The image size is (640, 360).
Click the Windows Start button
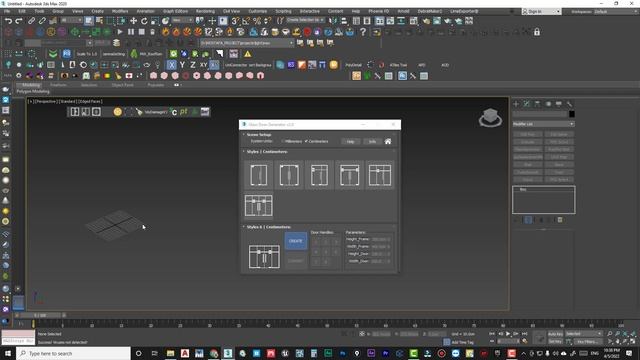[x=8, y=353]
